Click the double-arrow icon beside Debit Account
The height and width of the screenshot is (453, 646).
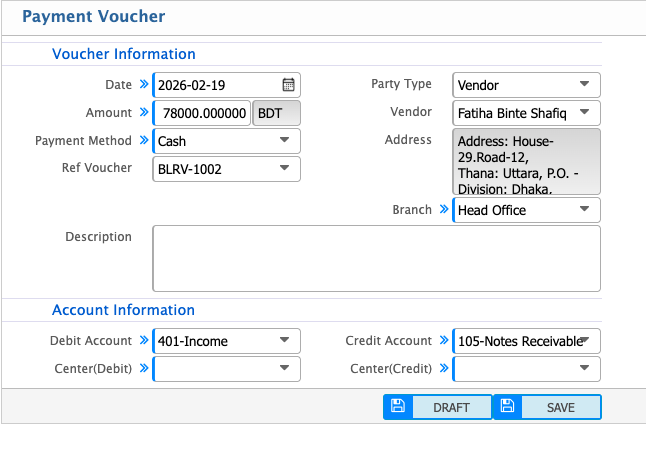(143, 341)
